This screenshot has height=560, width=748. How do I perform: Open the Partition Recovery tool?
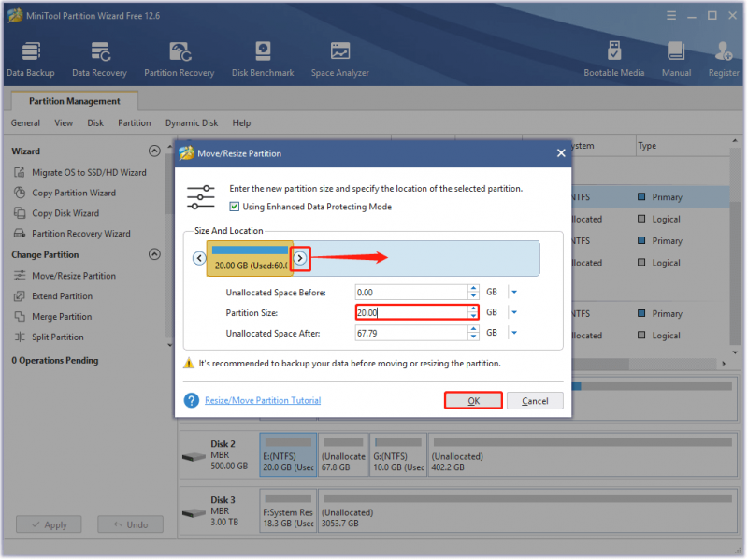point(180,59)
